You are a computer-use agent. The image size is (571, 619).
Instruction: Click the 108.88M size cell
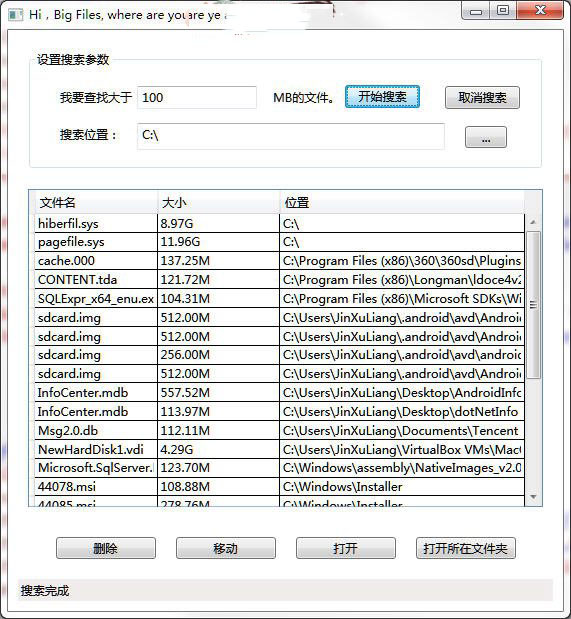click(x=218, y=487)
